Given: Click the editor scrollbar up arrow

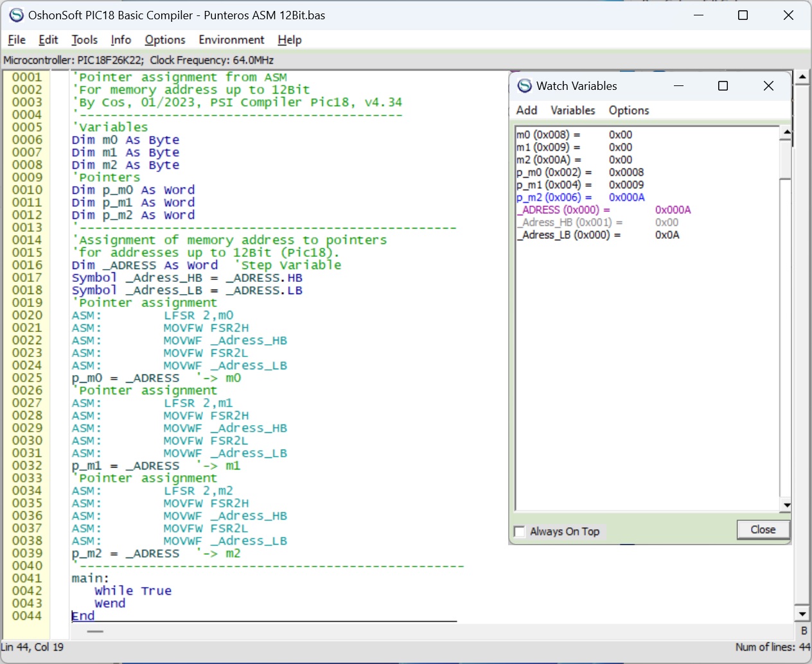Looking at the screenshot, I should coord(802,78).
